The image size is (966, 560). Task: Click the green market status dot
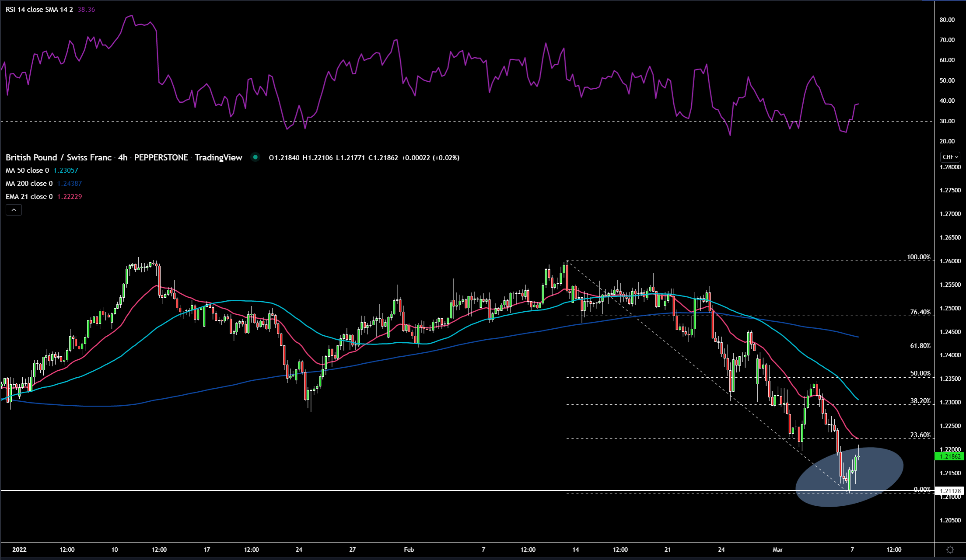(x=255, y=157)
